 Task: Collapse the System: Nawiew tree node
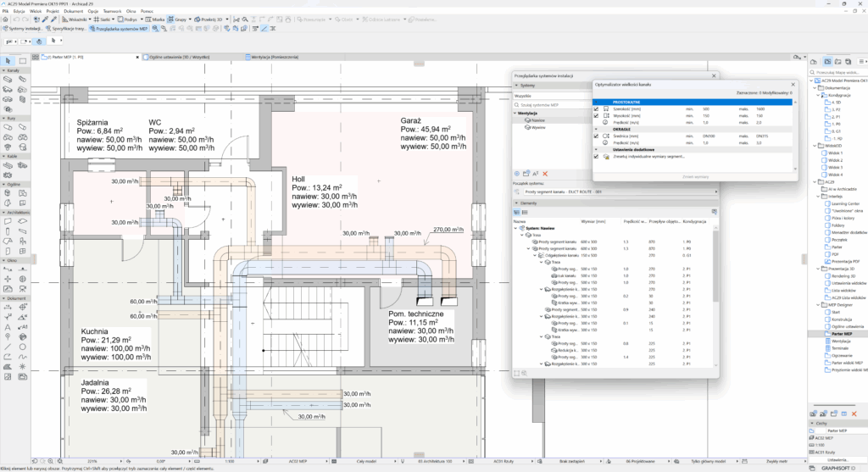pyautogui.click(x=516, y=228)
